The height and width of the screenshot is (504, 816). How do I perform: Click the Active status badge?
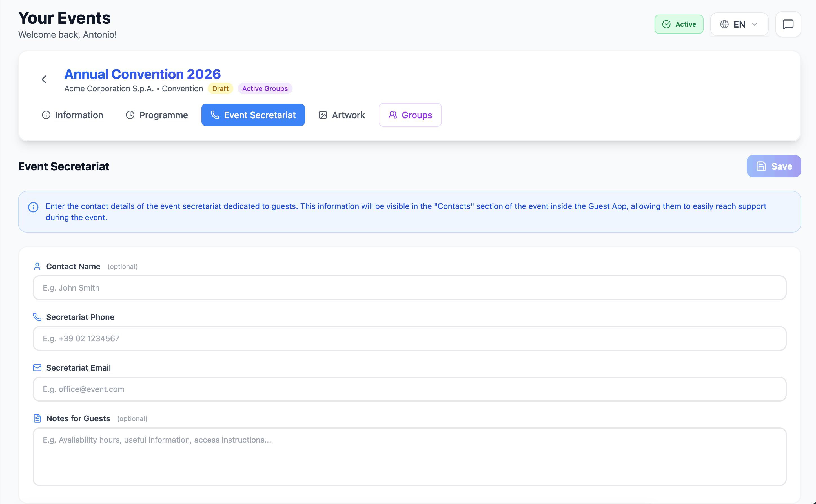pos(679,24)
